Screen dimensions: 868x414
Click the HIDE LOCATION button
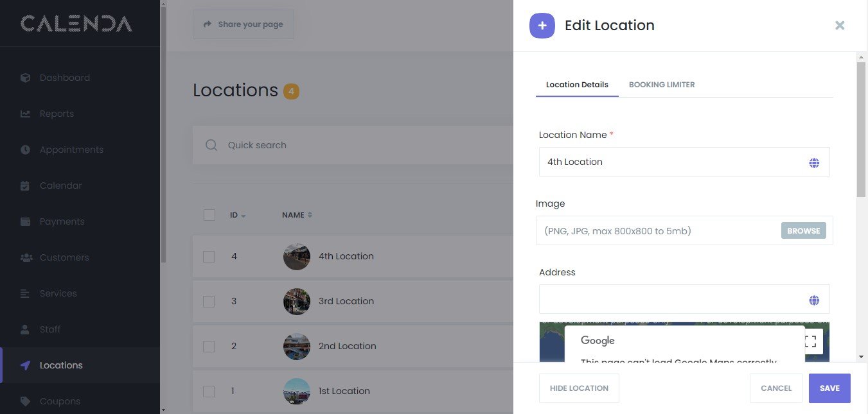[x=579, y=388]
